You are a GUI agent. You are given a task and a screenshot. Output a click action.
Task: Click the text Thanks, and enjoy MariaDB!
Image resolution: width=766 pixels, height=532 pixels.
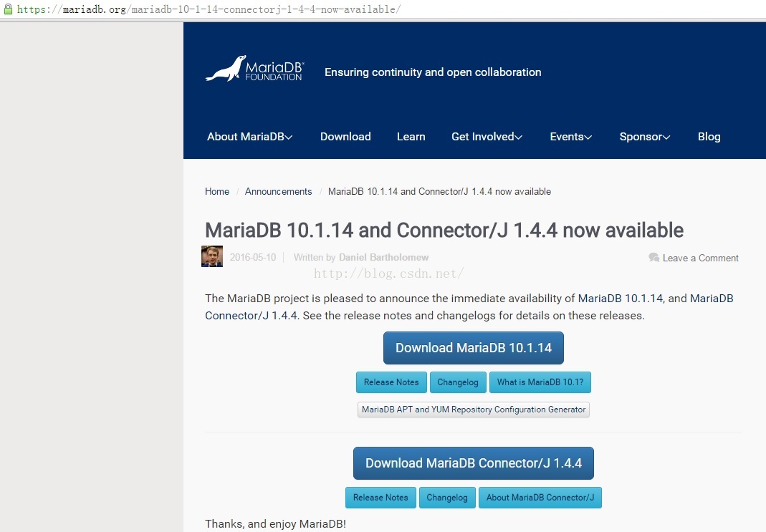276,523
